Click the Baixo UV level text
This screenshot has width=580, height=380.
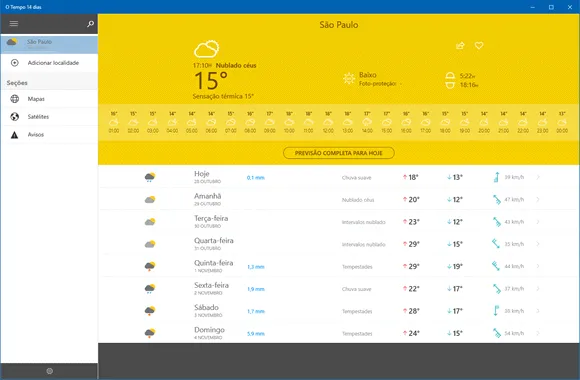[x=368, y=75]
